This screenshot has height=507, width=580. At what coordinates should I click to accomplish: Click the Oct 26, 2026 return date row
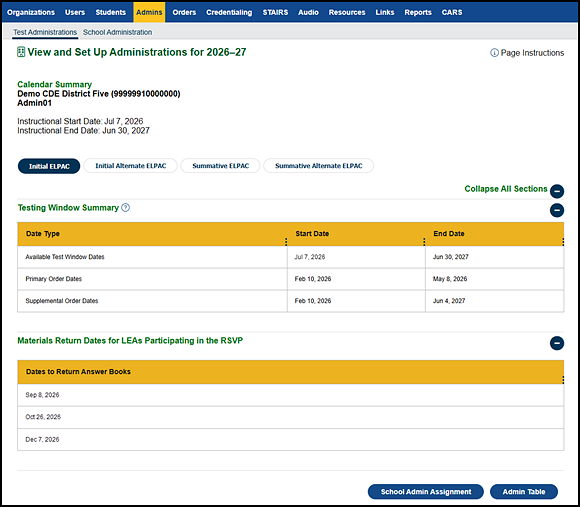click(291, 417)
